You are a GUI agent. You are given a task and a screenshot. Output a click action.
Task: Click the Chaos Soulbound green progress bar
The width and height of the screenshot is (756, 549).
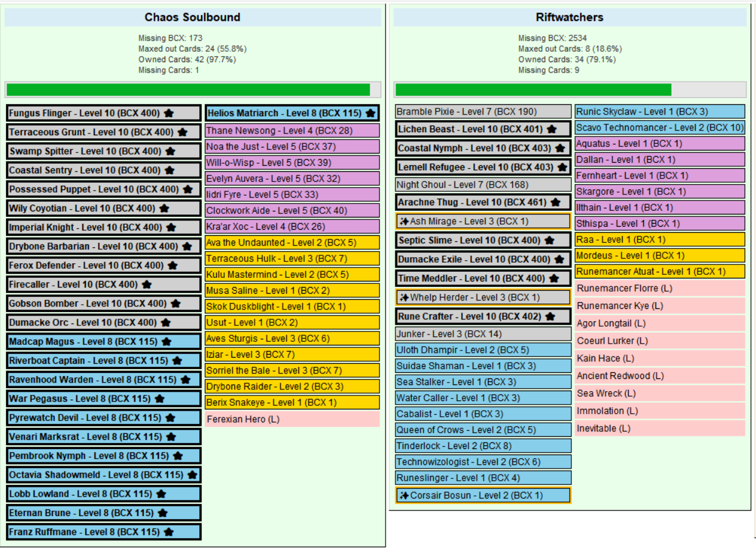pyautogui.click(x=188, y=90)
